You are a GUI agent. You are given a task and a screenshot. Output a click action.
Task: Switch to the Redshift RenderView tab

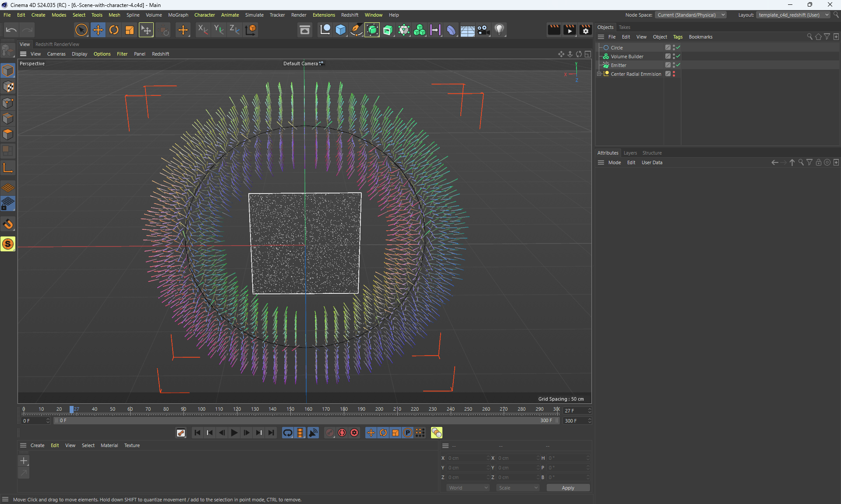point(57,44)
